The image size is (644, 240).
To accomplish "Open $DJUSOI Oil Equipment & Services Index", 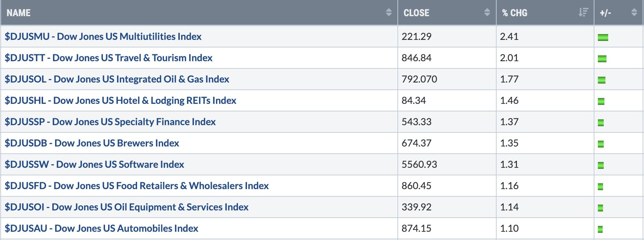I will tap(126, 207).
